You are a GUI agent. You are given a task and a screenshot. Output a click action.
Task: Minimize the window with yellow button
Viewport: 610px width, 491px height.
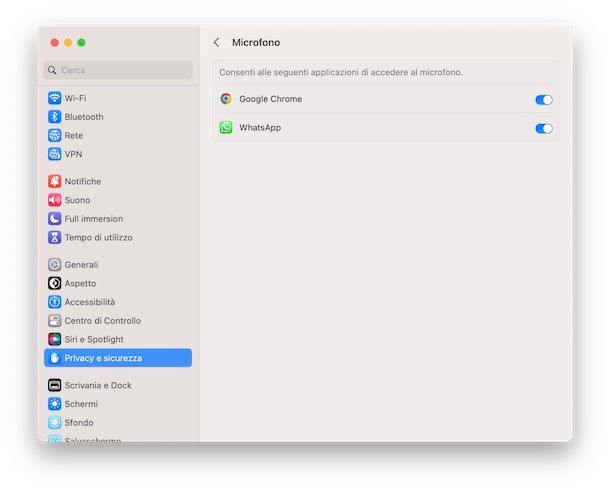68,42
